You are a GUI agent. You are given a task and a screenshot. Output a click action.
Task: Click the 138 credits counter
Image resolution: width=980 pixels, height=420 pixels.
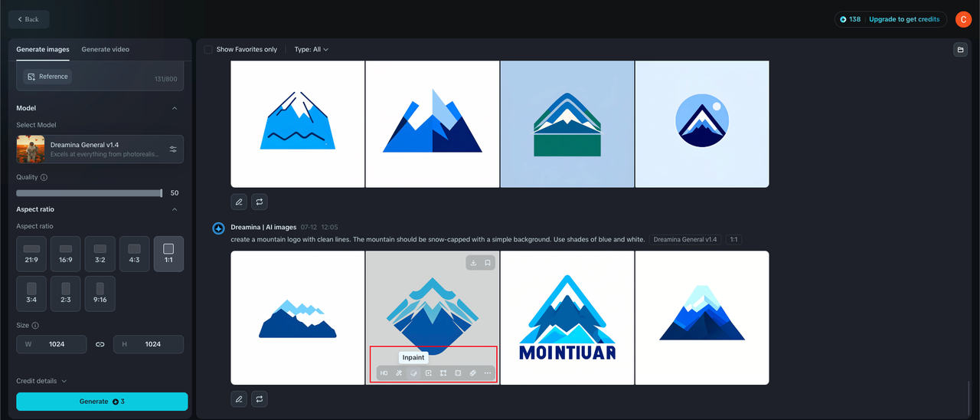coord(851,19)
